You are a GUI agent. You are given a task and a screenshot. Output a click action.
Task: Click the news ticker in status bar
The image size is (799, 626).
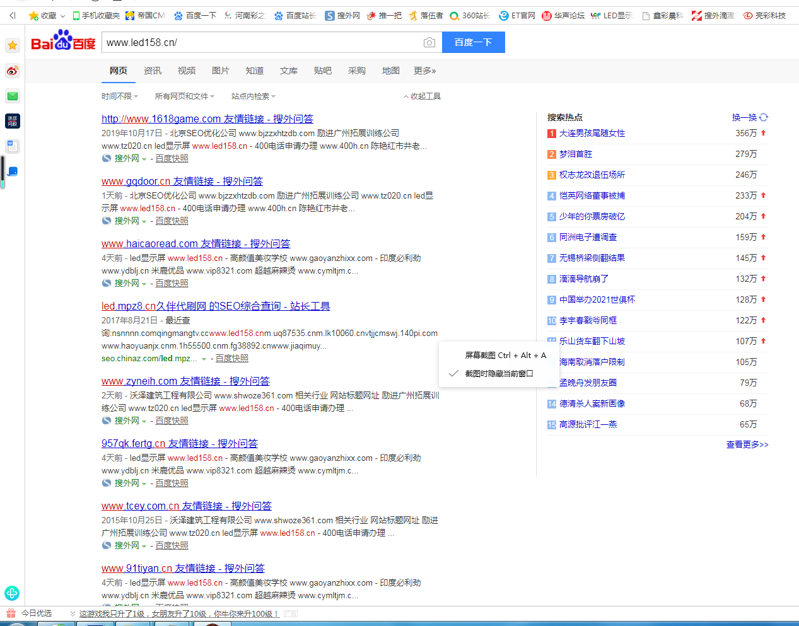[x=179, y=613]
